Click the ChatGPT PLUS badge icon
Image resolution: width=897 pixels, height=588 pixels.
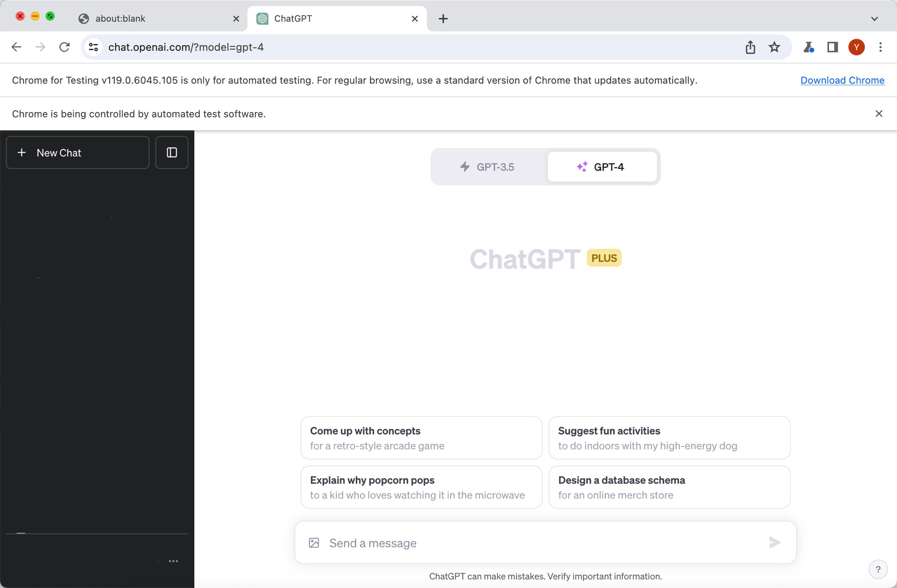pyautogui.click(x=604, y=257)
